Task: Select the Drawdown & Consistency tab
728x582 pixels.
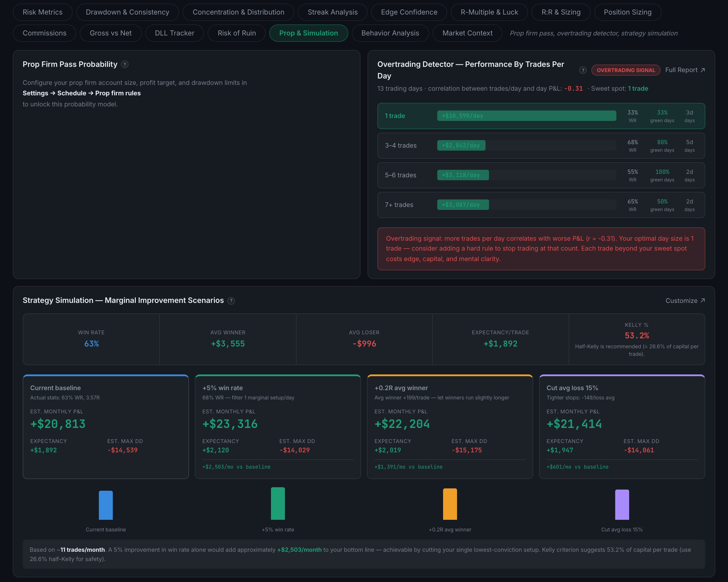Action: click(128, 12)
